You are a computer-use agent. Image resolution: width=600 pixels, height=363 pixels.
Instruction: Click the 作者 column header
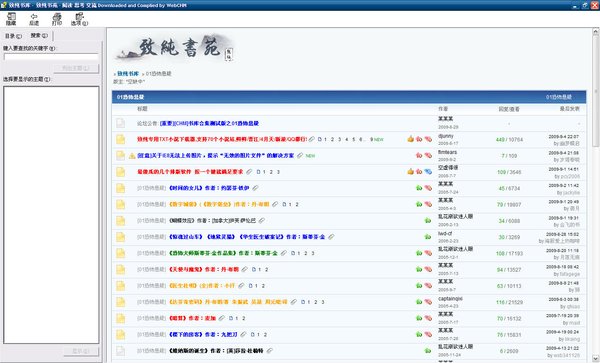point(443,109)
